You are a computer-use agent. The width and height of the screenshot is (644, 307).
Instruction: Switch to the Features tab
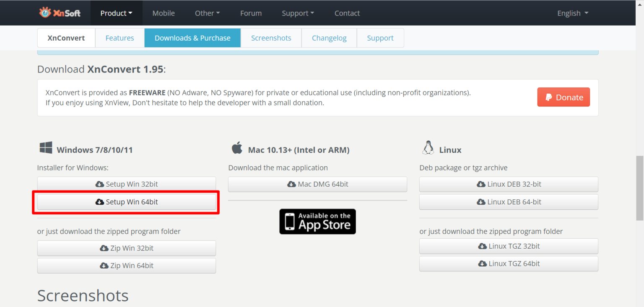pyautogui.click(x=119, y=38)
